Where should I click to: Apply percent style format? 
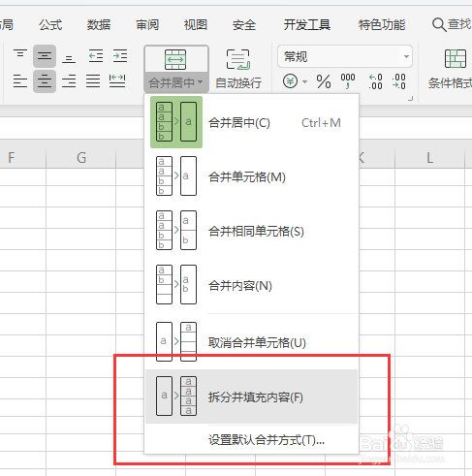(x=324, y=81)
